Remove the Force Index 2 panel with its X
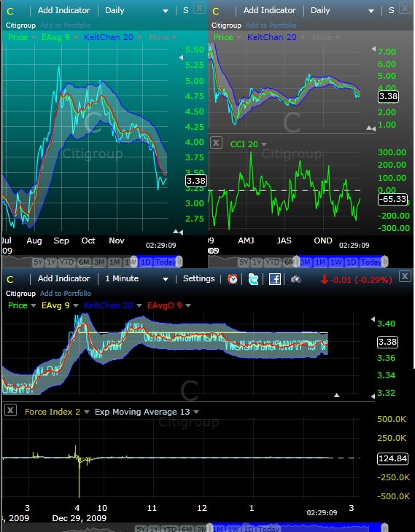The height and width of the screenshot is (532, 415). (10, 410)
